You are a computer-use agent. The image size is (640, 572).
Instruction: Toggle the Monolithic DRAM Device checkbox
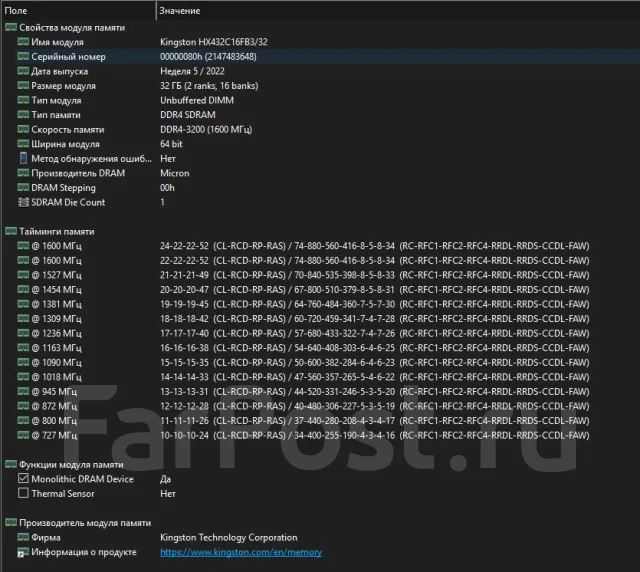(x=23, y=479)
